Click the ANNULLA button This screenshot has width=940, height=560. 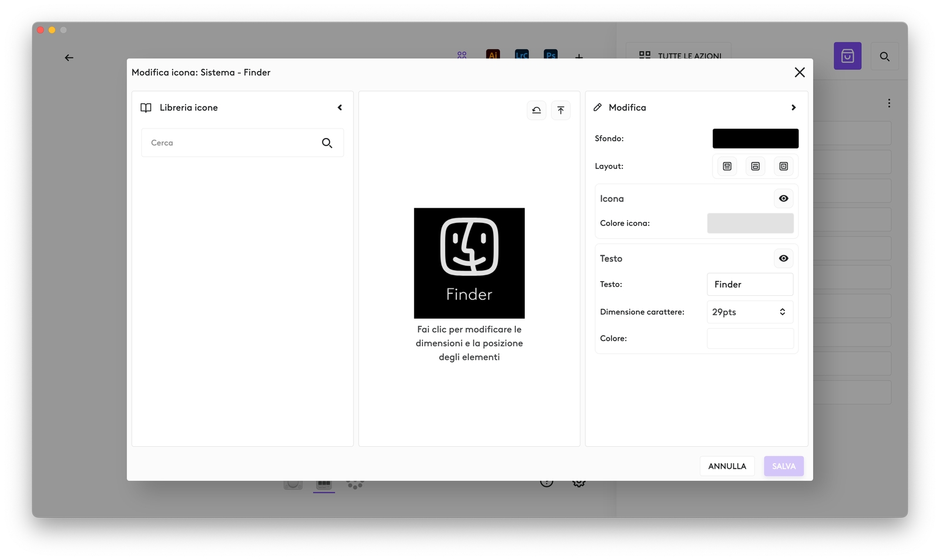(727, 466)
